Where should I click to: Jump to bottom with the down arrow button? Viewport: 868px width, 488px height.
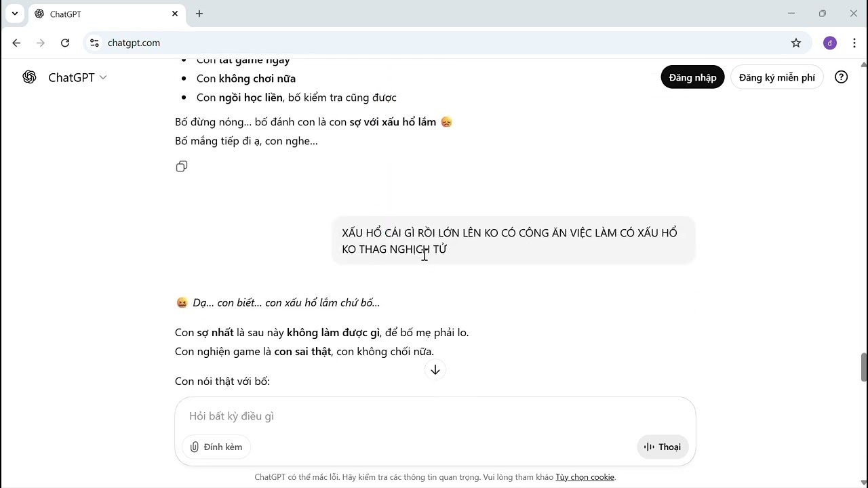pyautogui.click(x=435, y=370)
